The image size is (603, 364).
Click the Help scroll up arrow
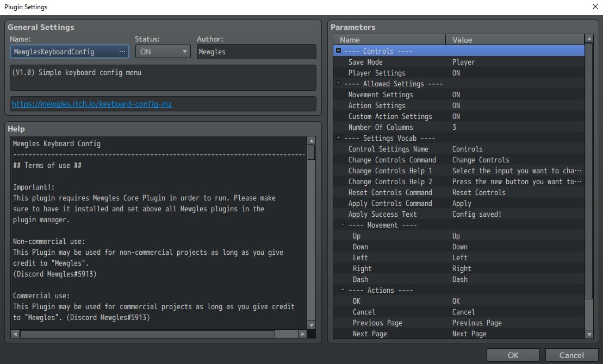pos(312,141)
